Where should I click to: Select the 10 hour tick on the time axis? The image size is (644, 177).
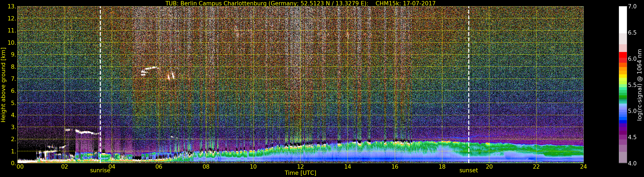point(253,167)
